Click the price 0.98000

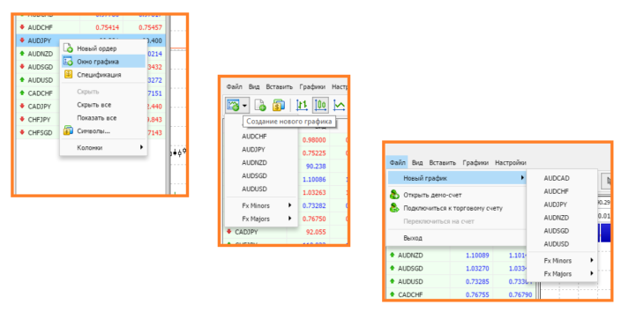(x=314, y=140)
